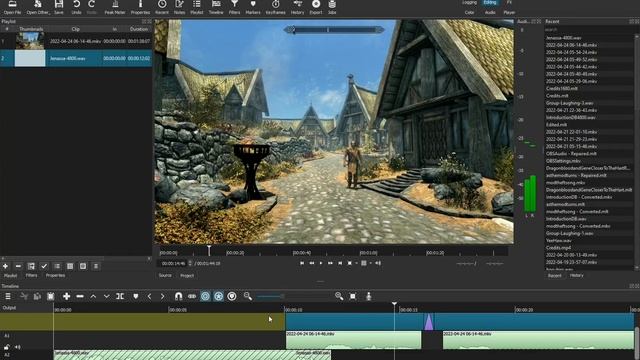The height and width of the screenshot is (360, 640).
Task: Select the Project player tab
Action: pyautogui.click(x=187, y=276)
